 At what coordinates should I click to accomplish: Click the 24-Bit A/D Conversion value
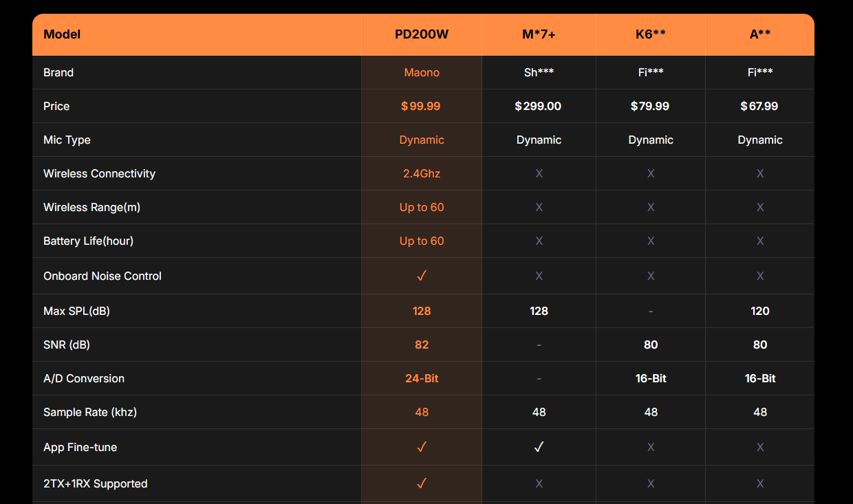click(422, 378)
